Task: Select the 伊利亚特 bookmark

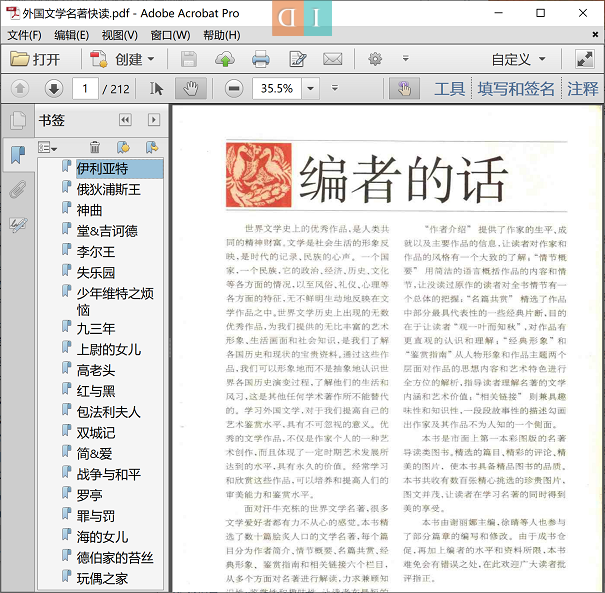Action: (102, 169)
